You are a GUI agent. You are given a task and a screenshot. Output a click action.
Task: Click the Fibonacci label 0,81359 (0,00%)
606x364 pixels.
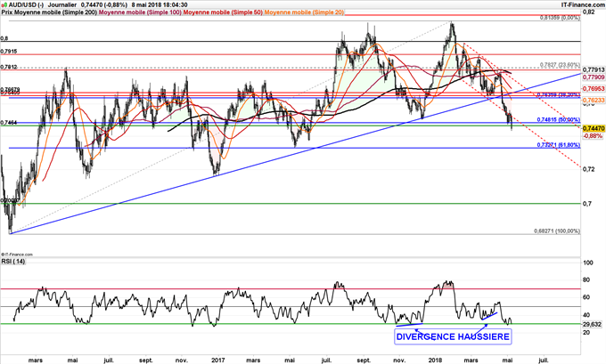(560, 18)
